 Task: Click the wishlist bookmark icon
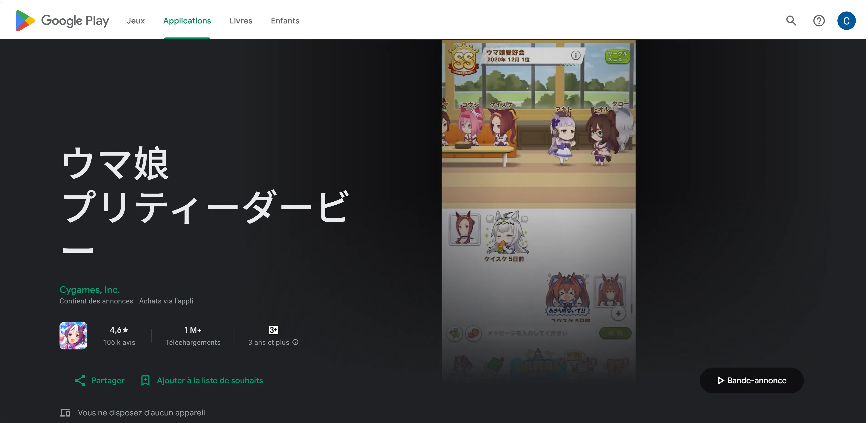click(145, 380)
